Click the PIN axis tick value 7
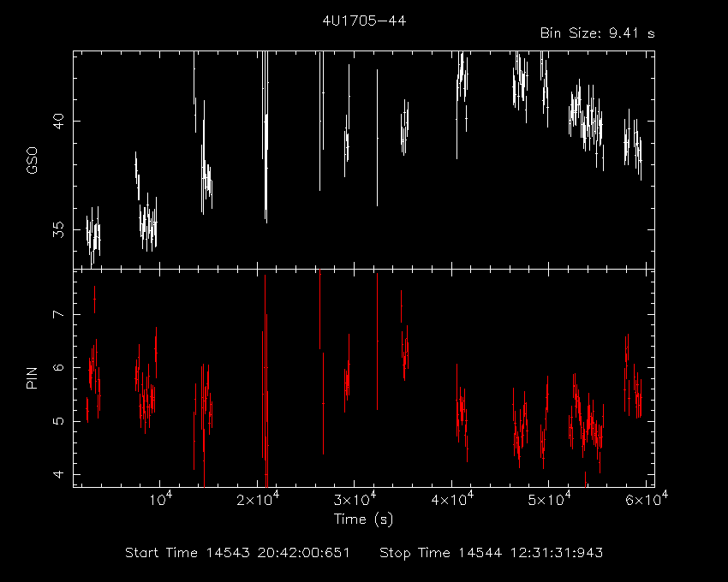The height and width of the screenshot is (582, 728). point(58,314)
